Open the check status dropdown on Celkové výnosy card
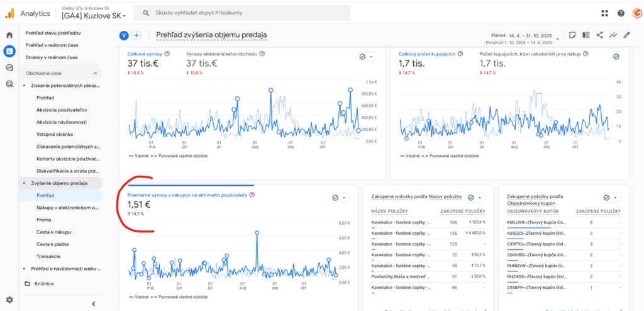This screenshot has width=644, height=311. pos(367,57)
